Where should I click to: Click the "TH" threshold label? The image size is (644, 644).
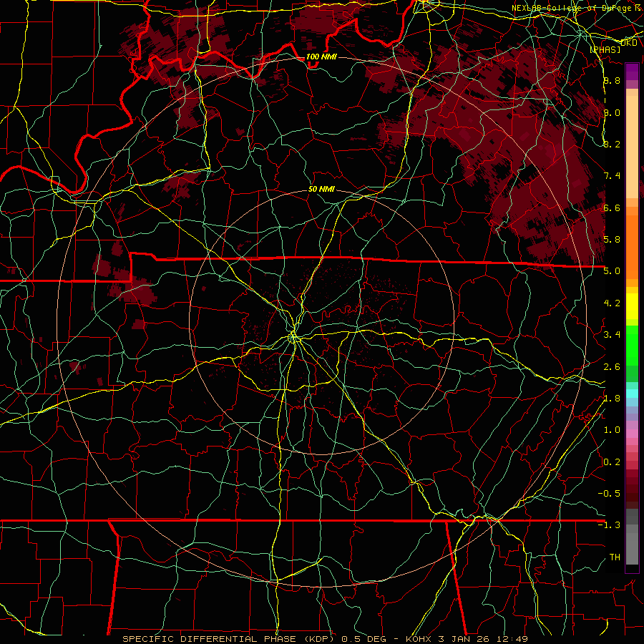pos(615,557)
